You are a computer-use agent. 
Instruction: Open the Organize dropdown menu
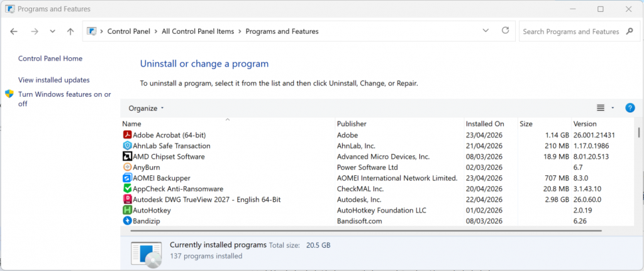click(146, 108)
